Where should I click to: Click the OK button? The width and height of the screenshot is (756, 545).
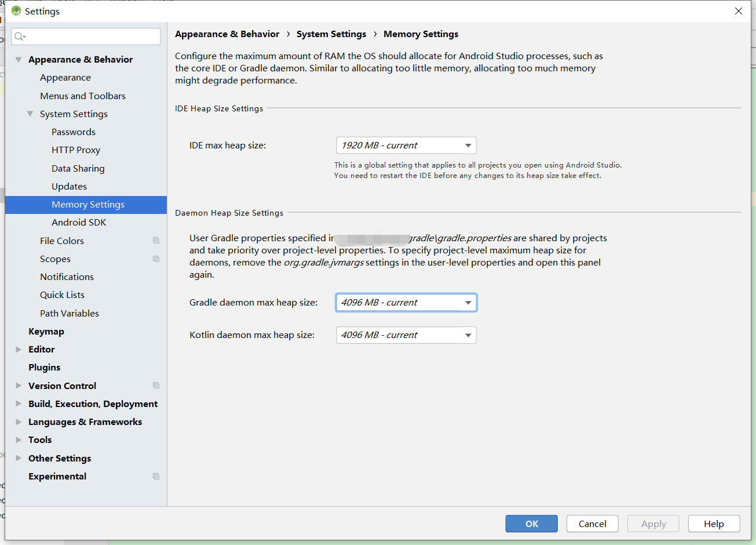pyautogui.click(x=532, y=524)
